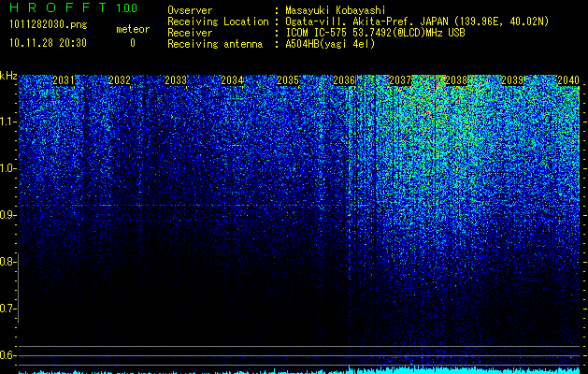Image resolution: width=588 pixels, height=374 pixels.
Task: Click the 2039 time marker
Action: [512, 80]
